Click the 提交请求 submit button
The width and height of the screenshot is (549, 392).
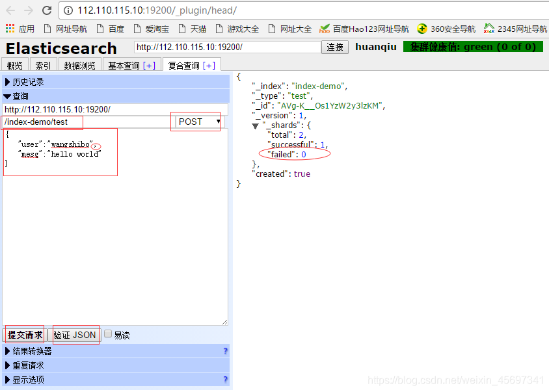(25, 335)
